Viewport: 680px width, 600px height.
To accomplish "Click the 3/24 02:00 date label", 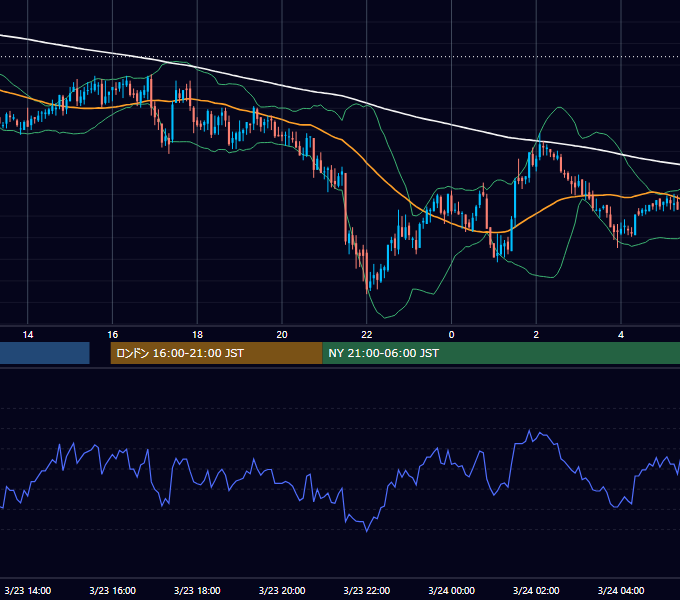I will [536, 590].
